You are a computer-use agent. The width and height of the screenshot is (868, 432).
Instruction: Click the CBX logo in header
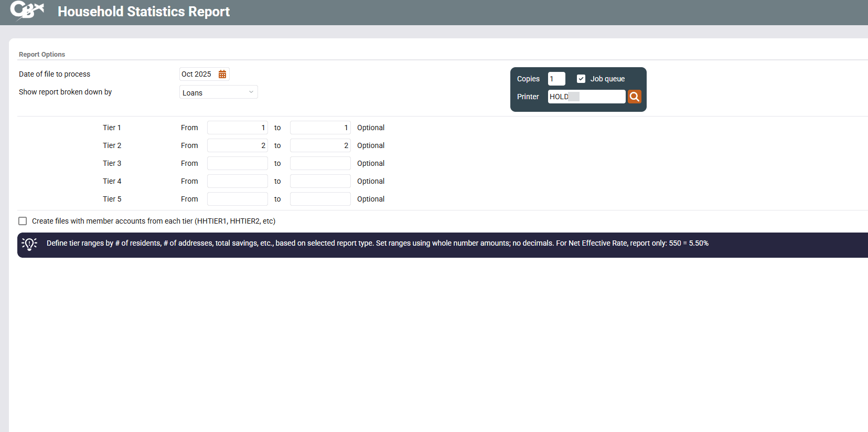[x=26, y=10]
